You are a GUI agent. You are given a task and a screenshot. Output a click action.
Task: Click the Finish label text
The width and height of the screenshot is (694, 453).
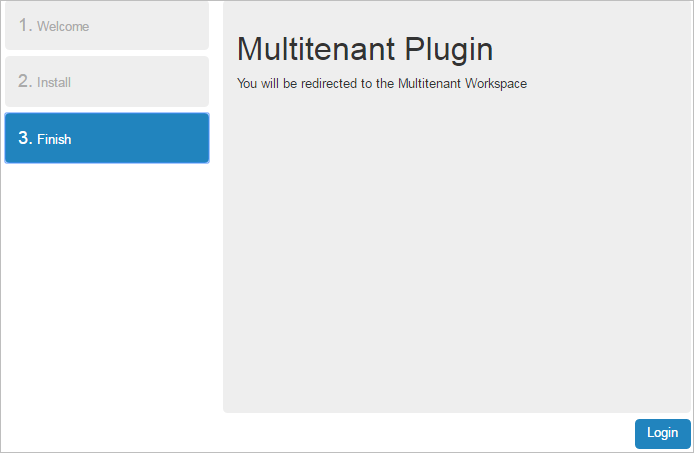54,139
